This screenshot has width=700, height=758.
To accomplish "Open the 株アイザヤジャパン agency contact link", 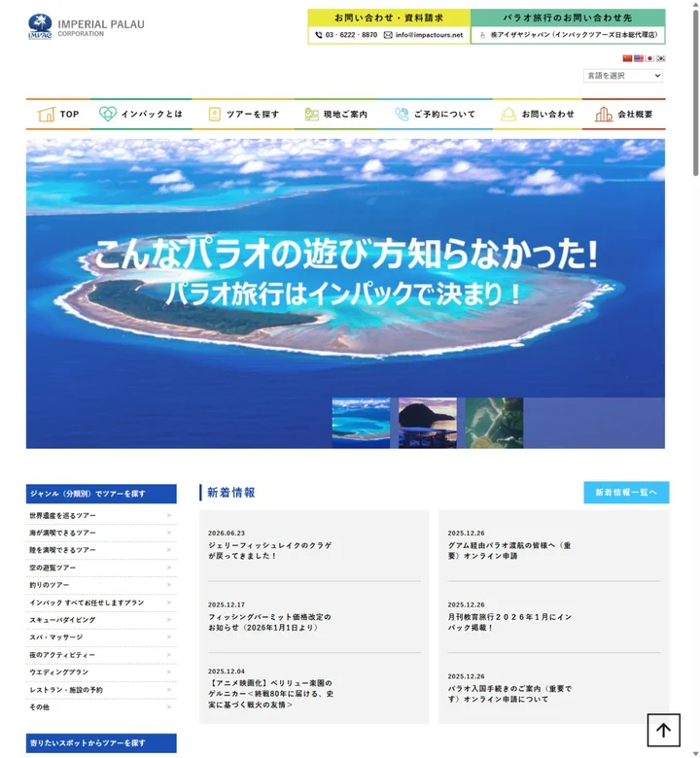I will 568,35.
